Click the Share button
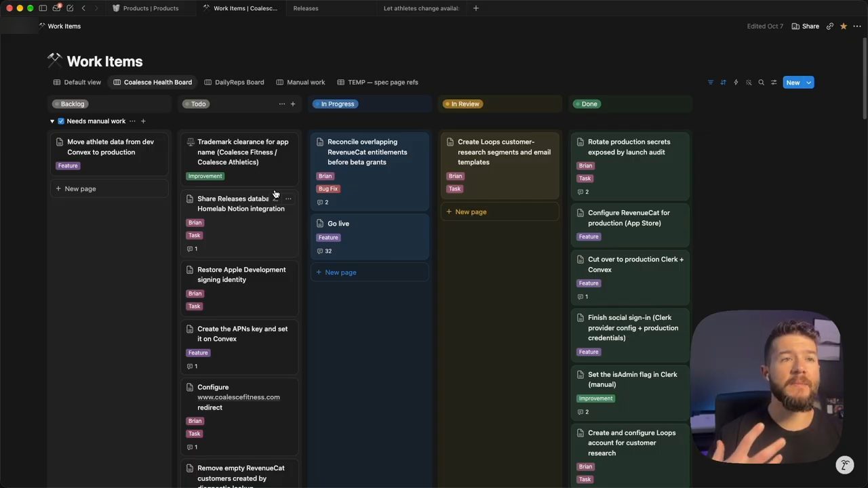Viewport: 868px width, 488px height. click(x=806, y=26)
